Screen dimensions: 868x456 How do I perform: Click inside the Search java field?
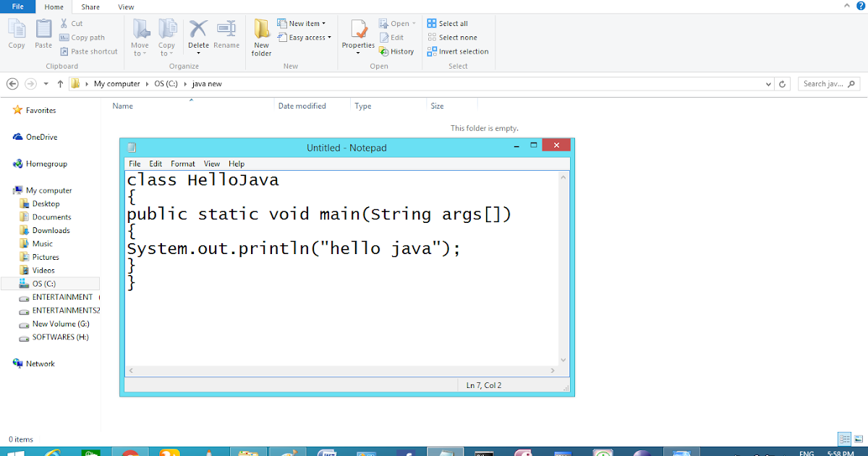point(825,83)
